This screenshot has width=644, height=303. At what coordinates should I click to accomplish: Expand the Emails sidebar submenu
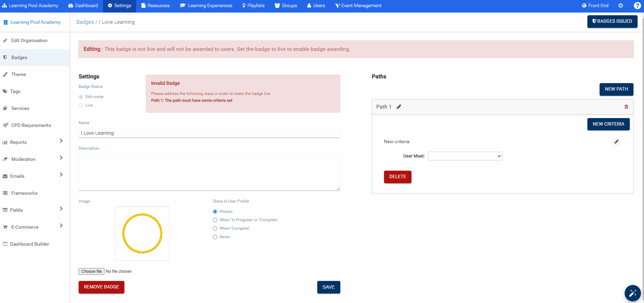pos(61,175)
